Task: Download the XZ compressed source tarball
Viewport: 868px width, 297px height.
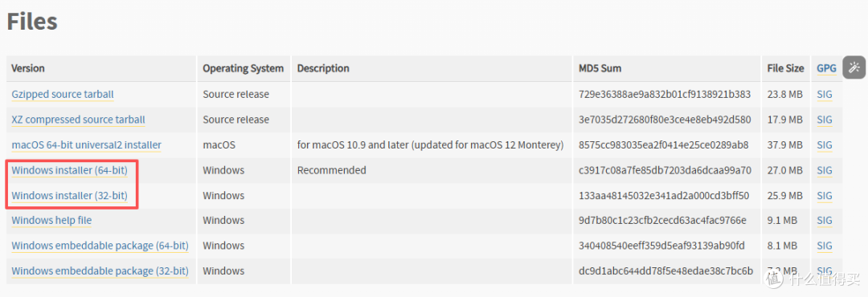Action: click(x=78, y=120)
